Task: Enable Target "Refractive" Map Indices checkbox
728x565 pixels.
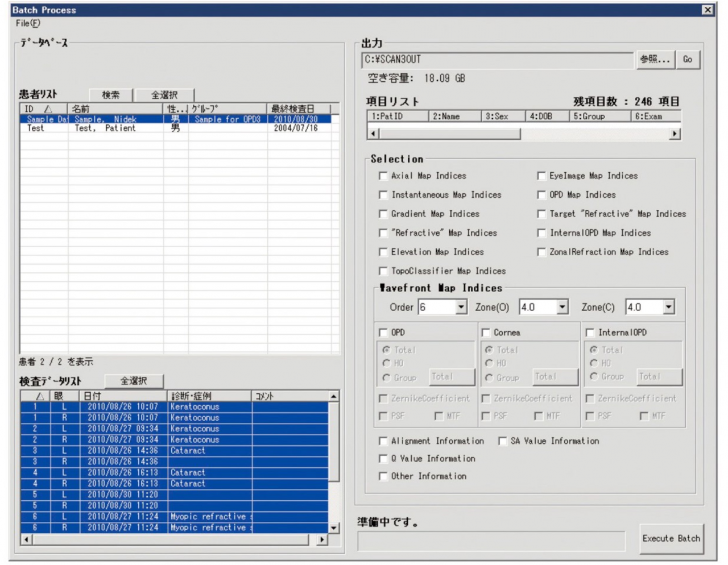Action: click(x=541, y=214)
